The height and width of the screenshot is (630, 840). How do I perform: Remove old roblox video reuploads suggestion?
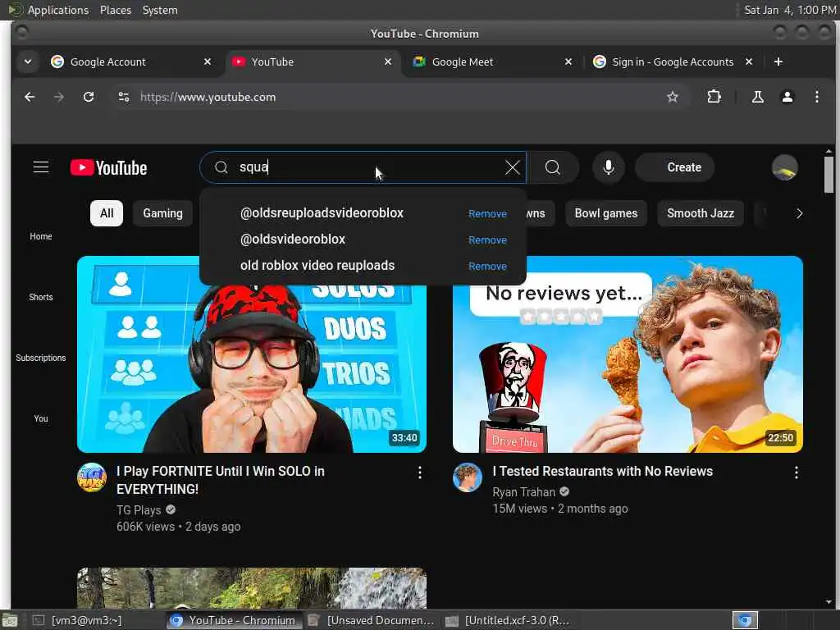click(487, 267)
